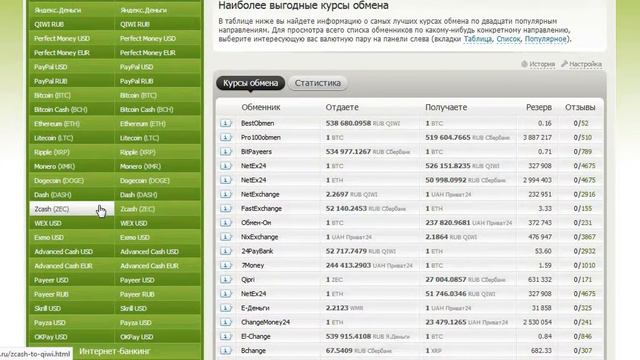Click the Отзывы column header
The width and height of the screenshot is (640, 360).
580,107
